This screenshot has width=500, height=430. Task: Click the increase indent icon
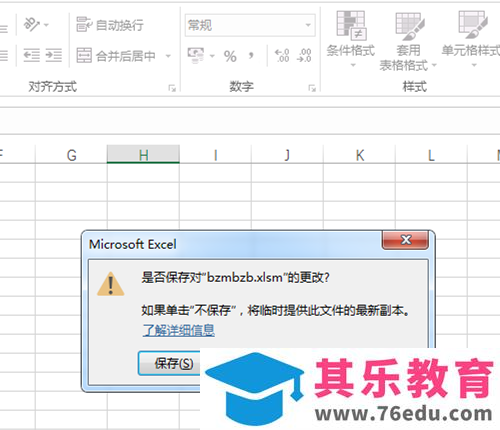54,55
